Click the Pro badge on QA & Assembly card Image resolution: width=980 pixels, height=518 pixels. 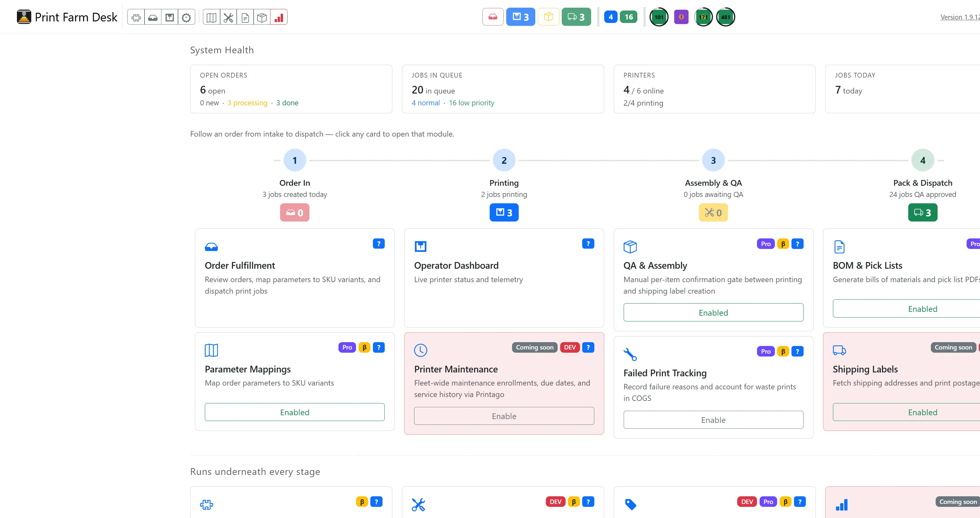click(x=765, y=244)
